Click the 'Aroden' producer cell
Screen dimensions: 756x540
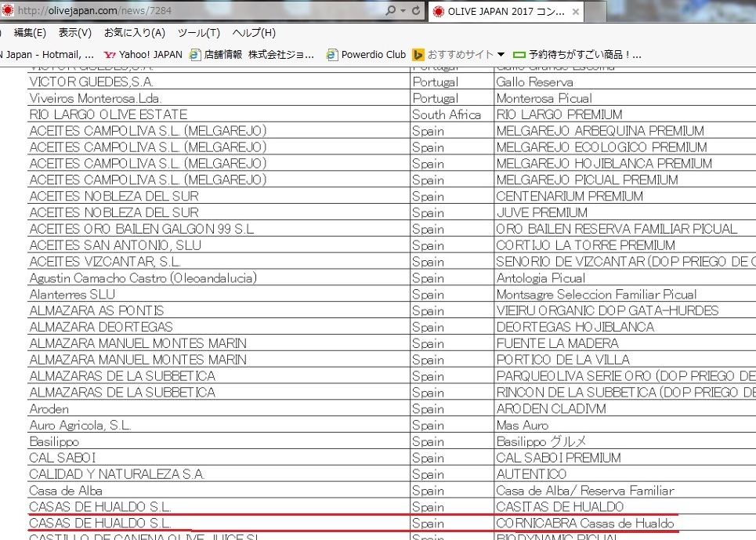pos(219,409)
